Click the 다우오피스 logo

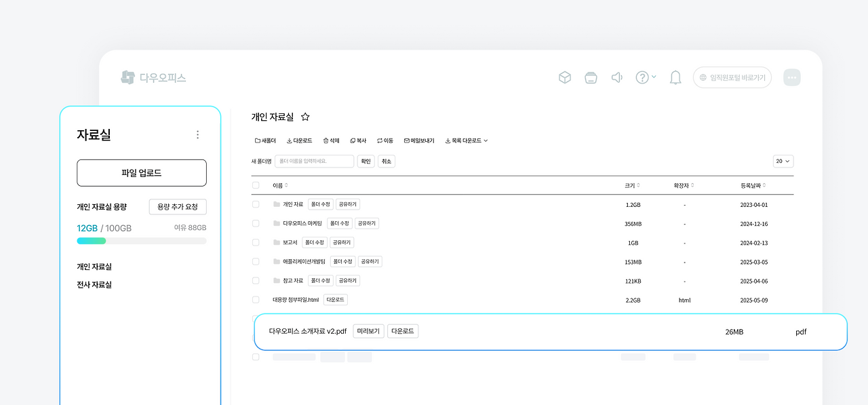tap(153, 77)
